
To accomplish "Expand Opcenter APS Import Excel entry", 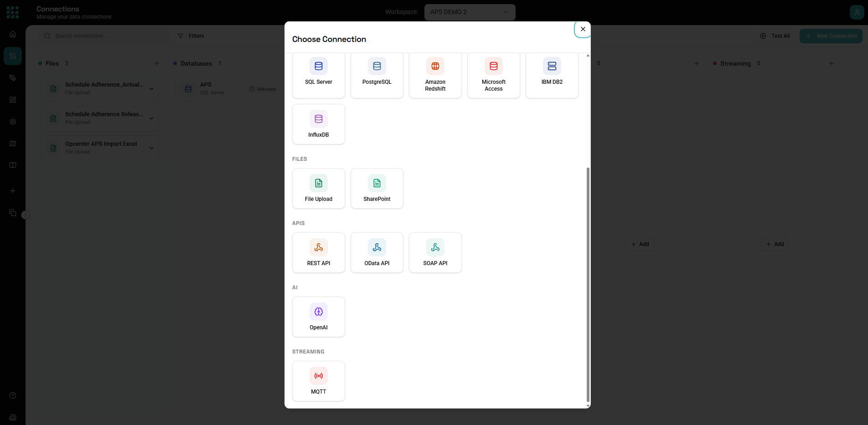I will pos(151,148).
